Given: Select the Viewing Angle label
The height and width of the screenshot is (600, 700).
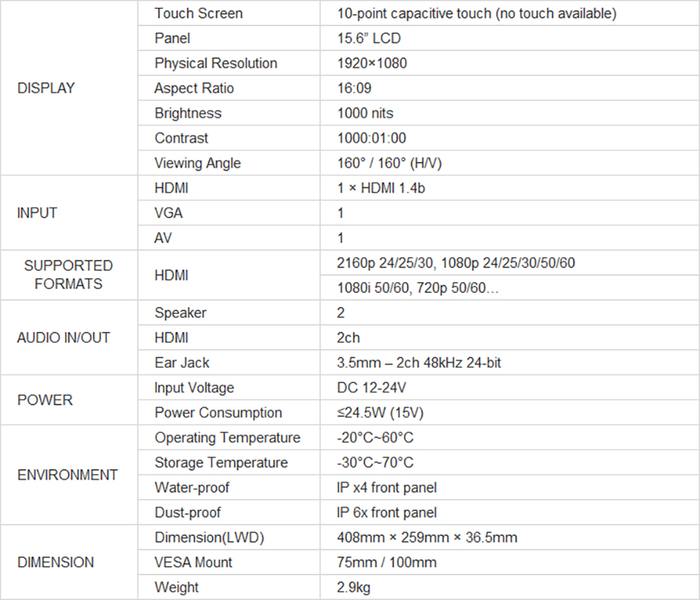Looking at the screenshot, I should coord(198,163).
